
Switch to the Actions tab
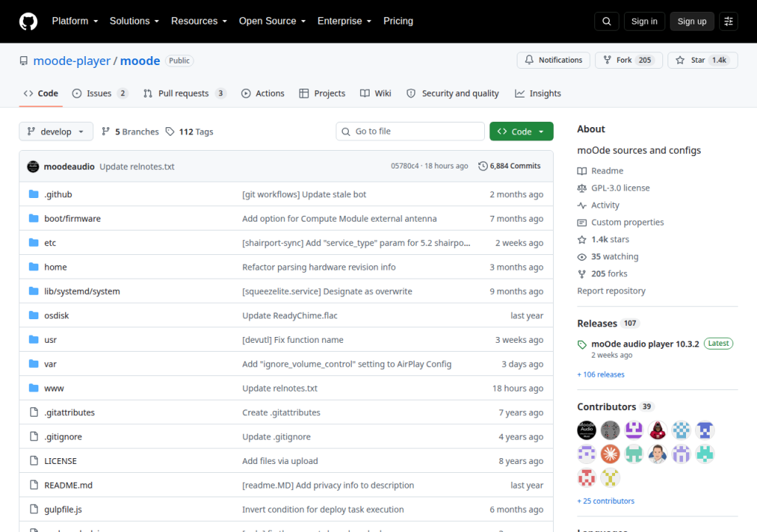262,93
